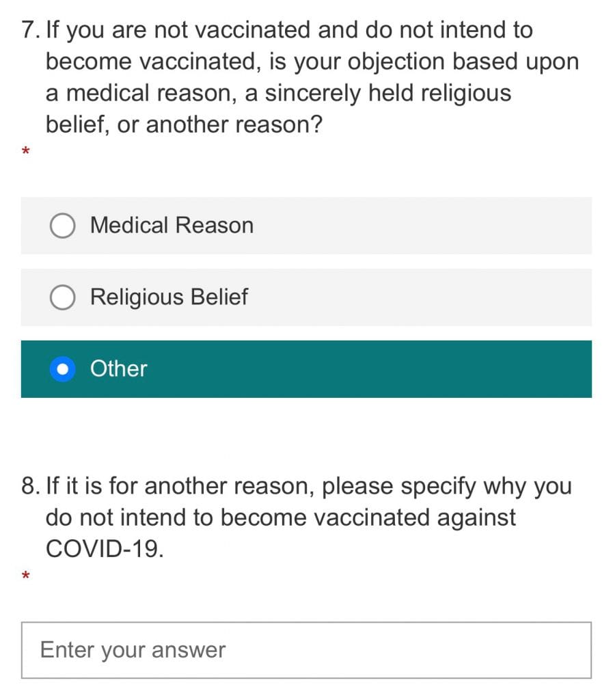Click the number 7 question marker
613x700 pixels.
30,30
